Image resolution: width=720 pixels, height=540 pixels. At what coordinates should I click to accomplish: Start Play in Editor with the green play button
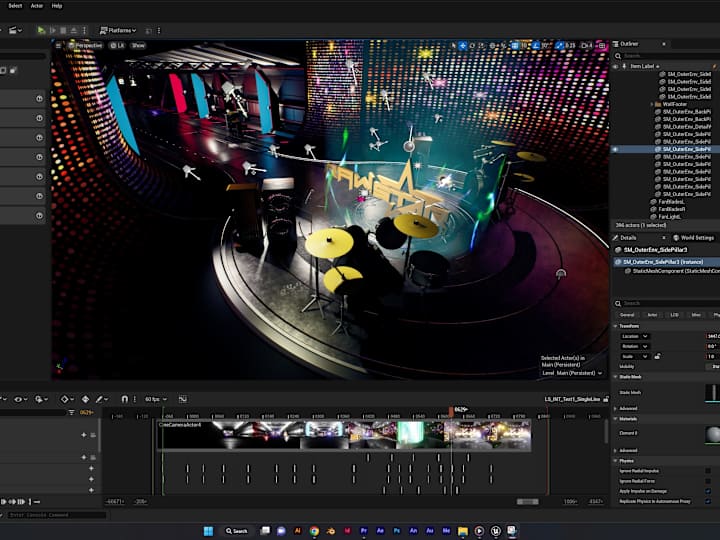pos(41,30)
